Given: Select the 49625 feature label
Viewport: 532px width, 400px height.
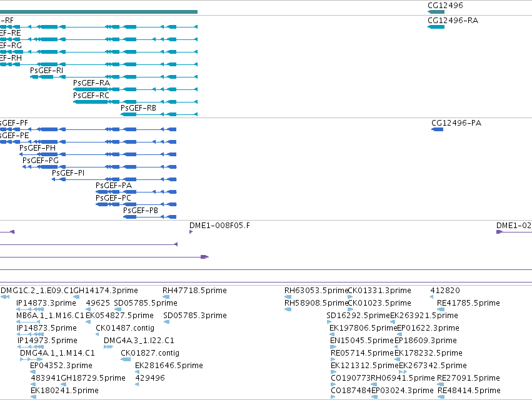Looking at the screenshot, I should [98, 303].
